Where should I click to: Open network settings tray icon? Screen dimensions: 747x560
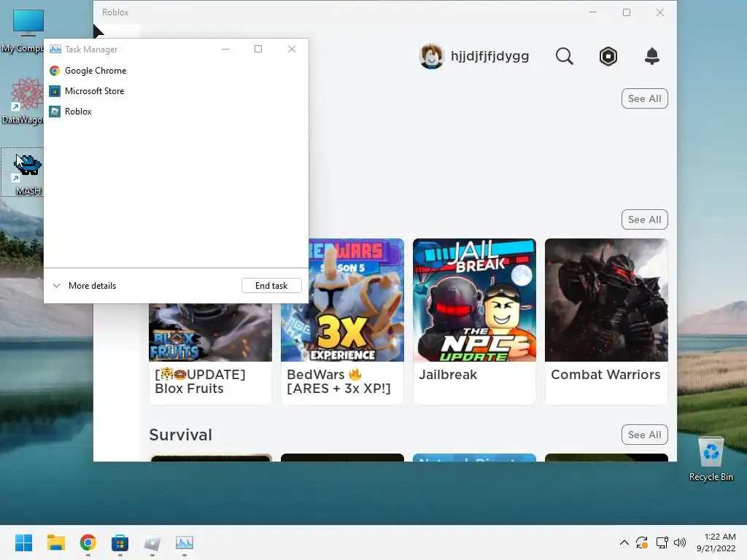click(x=662, y=542)
